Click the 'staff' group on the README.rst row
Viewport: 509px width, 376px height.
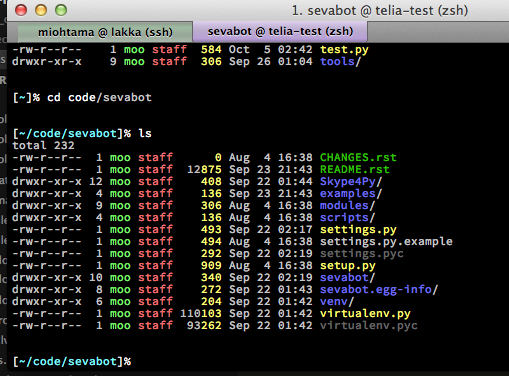pyautogui.click(x=156, y=169)
